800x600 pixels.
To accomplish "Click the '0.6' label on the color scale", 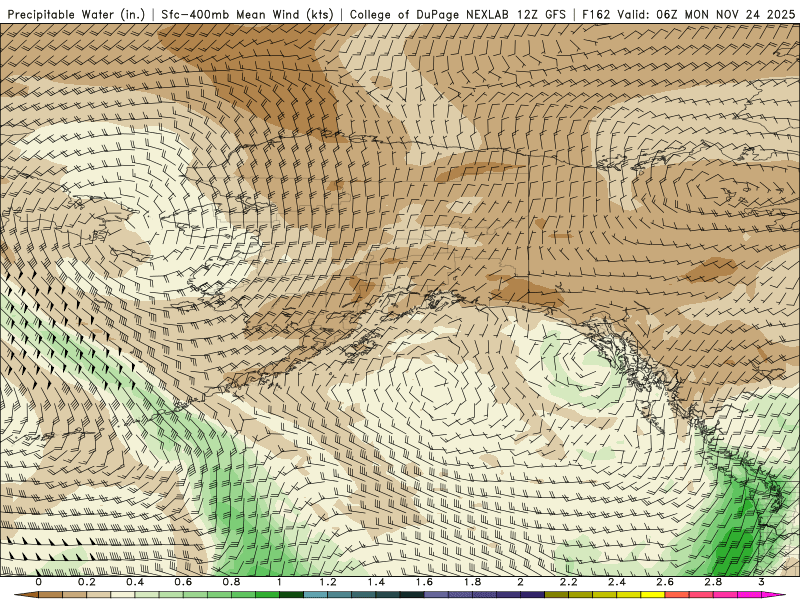I will point(183,582).
